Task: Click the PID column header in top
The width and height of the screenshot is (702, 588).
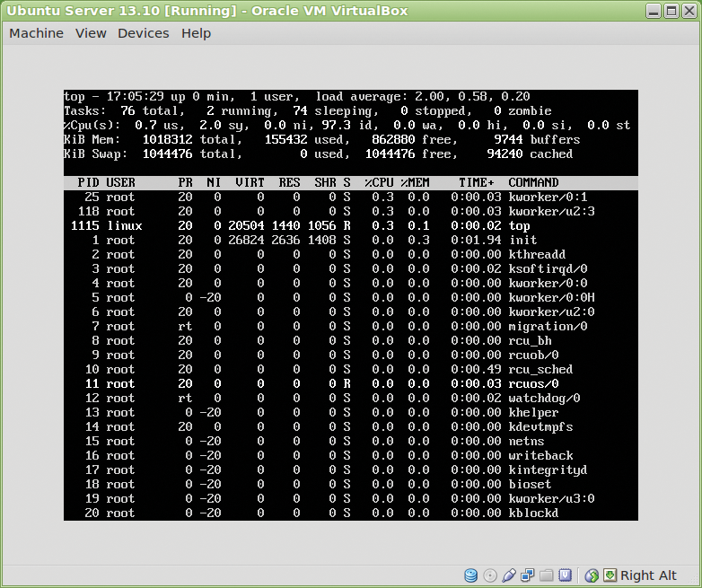Action: tap(88, 183)
